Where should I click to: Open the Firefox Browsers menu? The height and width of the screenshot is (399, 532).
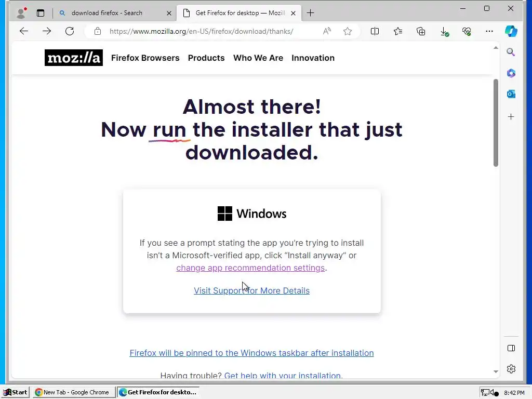pyautogui.click(x=145, y=58)
